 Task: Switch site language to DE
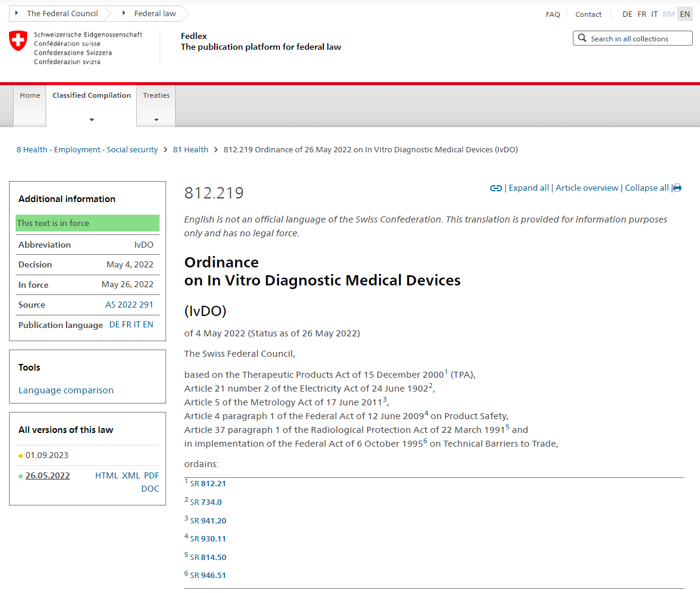coord(627,14)
